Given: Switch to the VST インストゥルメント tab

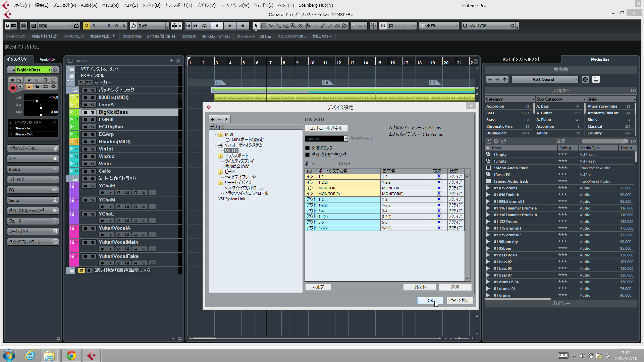Looking at the screenshot, I should (521, 59).
